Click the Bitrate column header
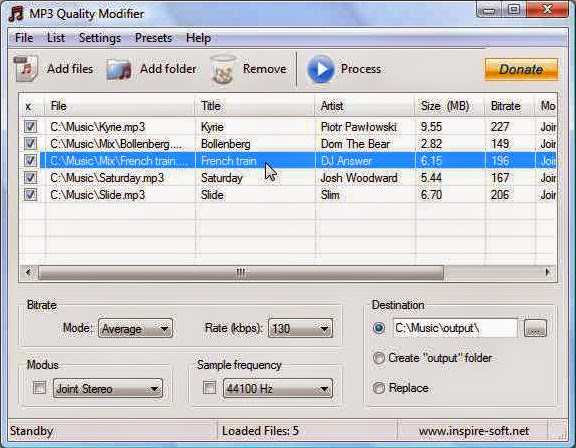The height and width of the screenshot is (448, 576). click(510, 106)
